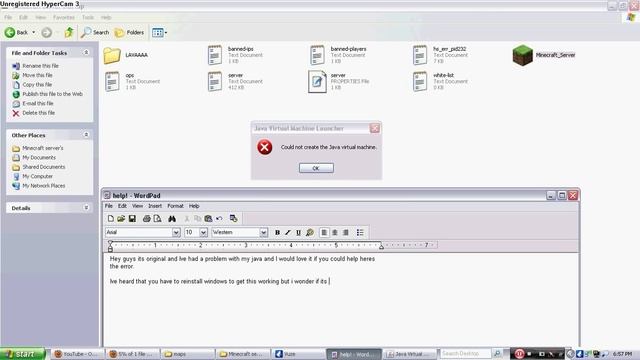Click Delete this file link
This screenshot has height=360, width=640.
(38, 113)
